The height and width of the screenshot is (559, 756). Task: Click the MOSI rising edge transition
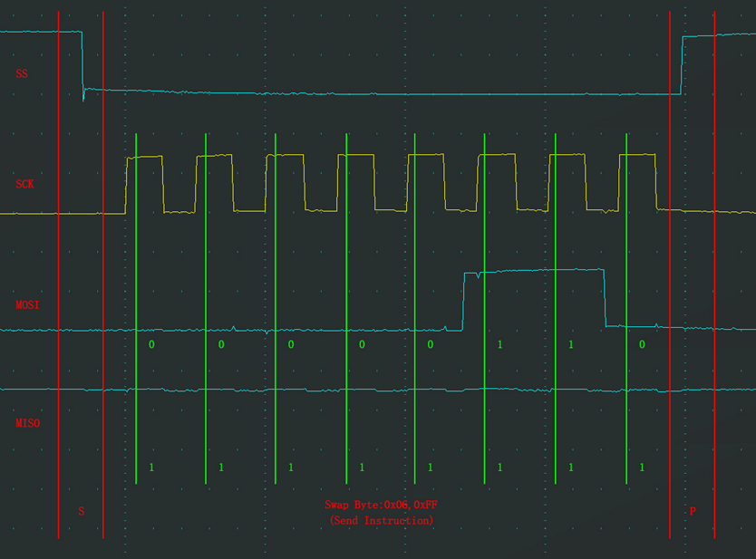(464, 301)
